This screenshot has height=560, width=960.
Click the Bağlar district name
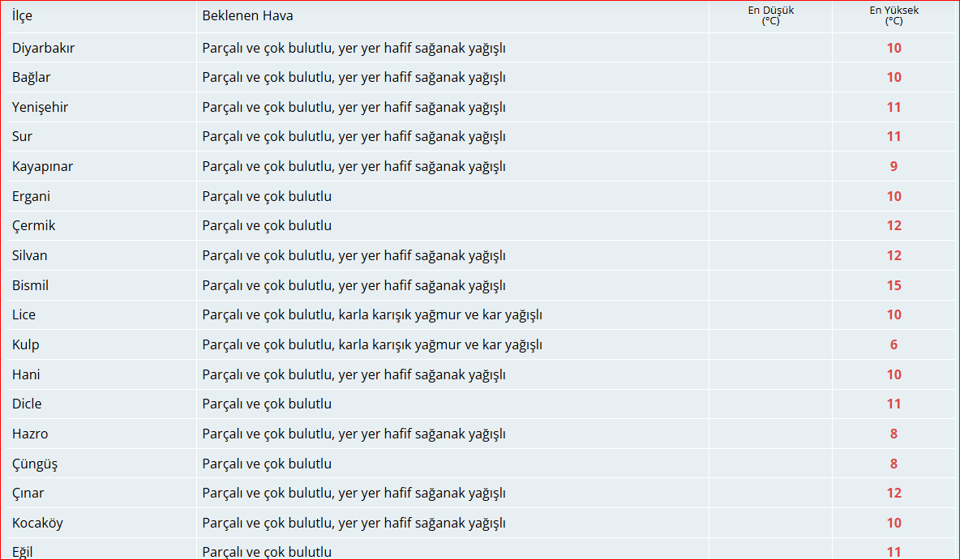coord(30,77)
